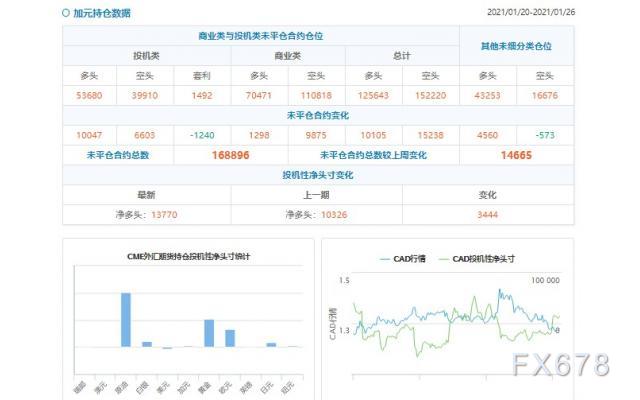Screen dimensions: 640x400
Task: Click the 未平仓合约总数较上周变化 label
Action: (x=373, y=155)
